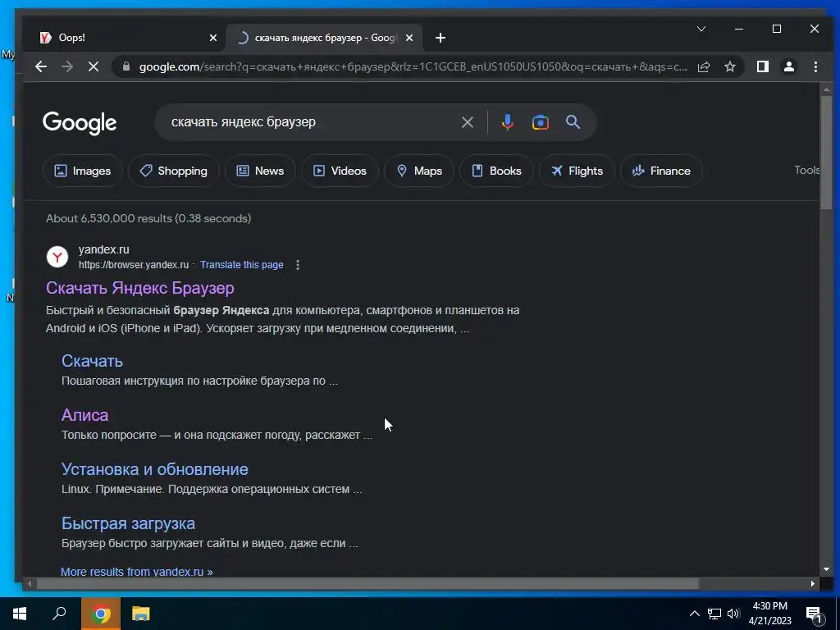Open Chrome's three-dot menu
Screen dimensions: 840x630
[x=815, y=66]
